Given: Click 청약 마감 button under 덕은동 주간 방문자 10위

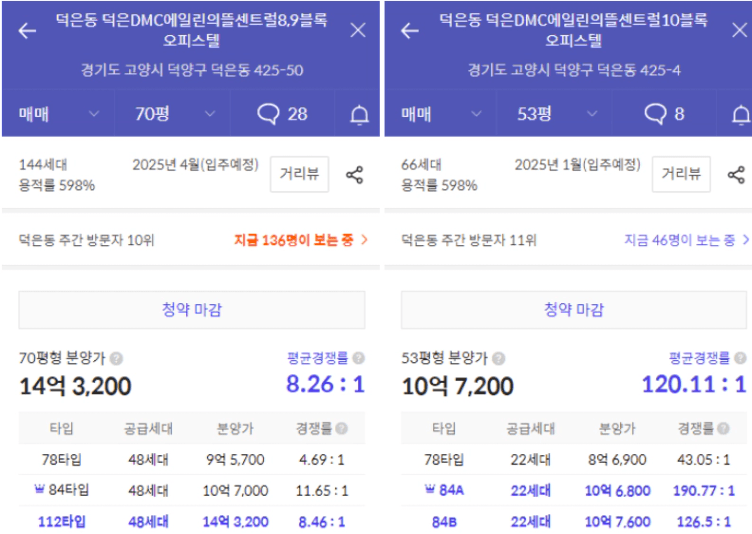Looking at the screenshot, I should (x=192, y=310).
